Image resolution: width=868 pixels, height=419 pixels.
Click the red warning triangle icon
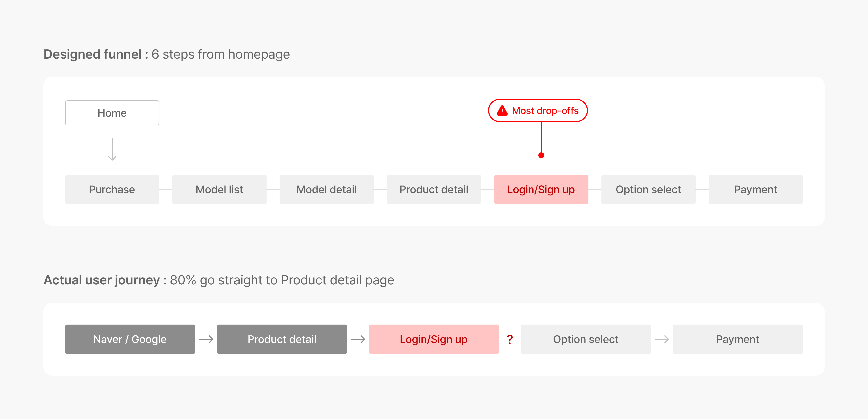click(502, 111)
